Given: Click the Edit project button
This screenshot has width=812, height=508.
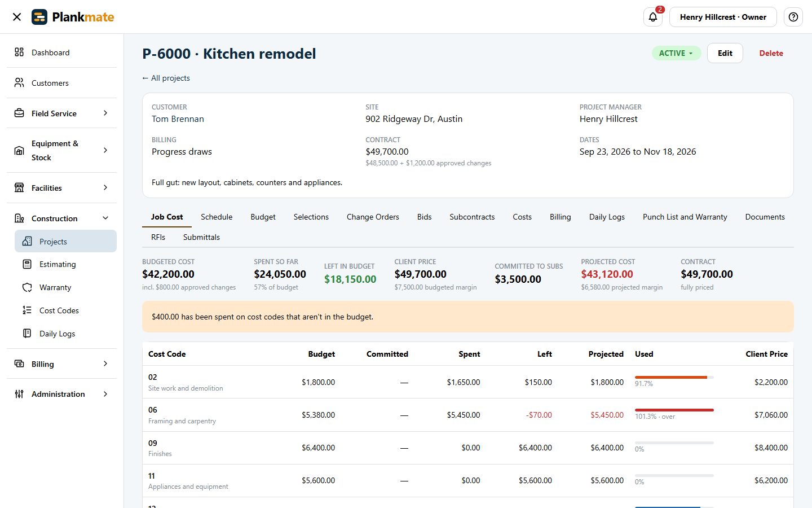Looking at the screenshot, I should coord(725,53).
